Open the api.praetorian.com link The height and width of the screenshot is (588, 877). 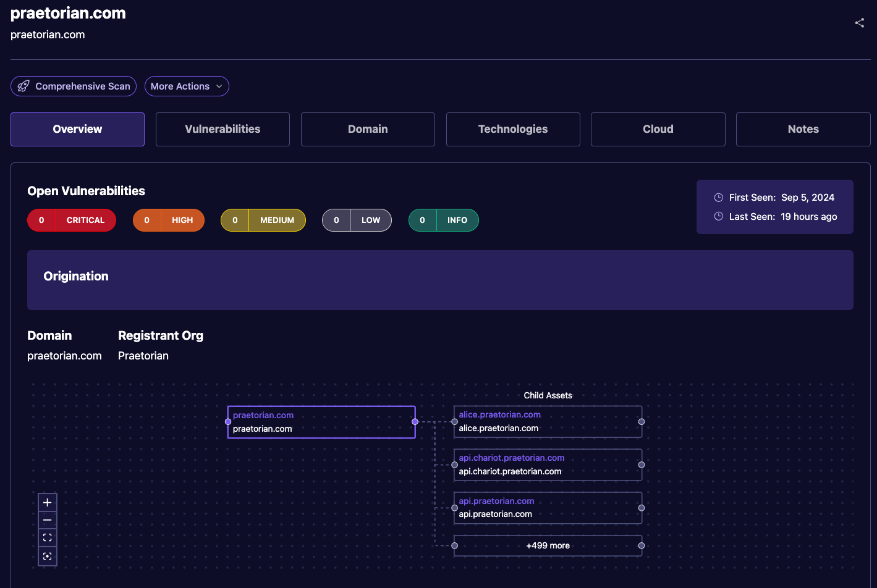496,501
